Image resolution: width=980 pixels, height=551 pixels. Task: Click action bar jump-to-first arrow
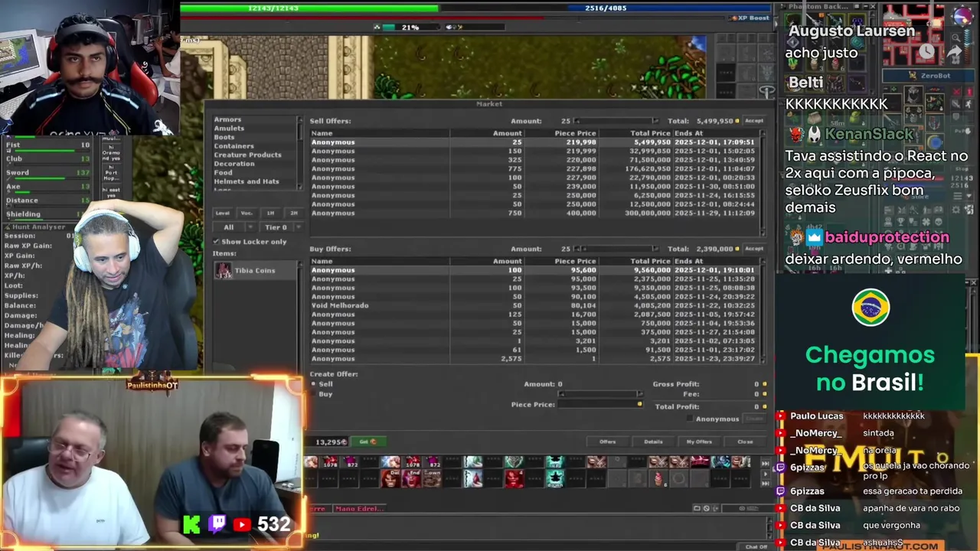(x=765, y=463)
